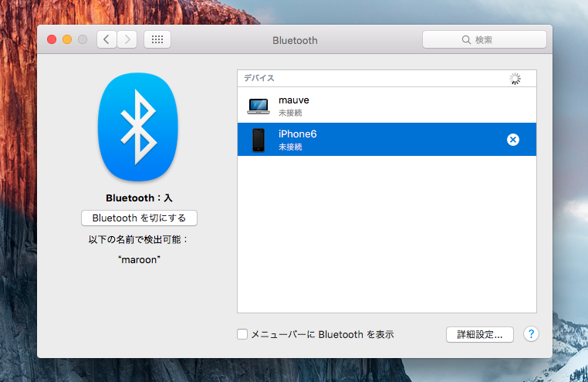The image size is (588, 382).
Task: Click the mauve laptop icon
Action: [259, 106]
